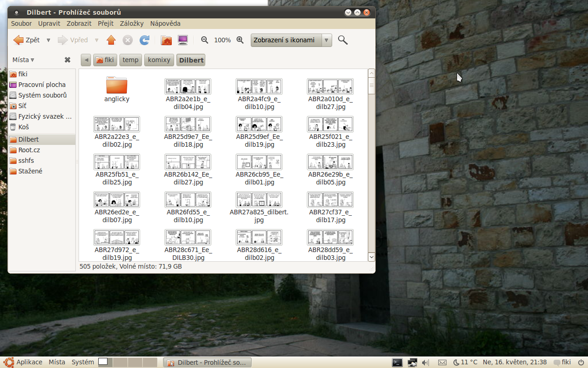
Task: Select Fyzický svazek in the sidebar
Action: pos(42,116)
